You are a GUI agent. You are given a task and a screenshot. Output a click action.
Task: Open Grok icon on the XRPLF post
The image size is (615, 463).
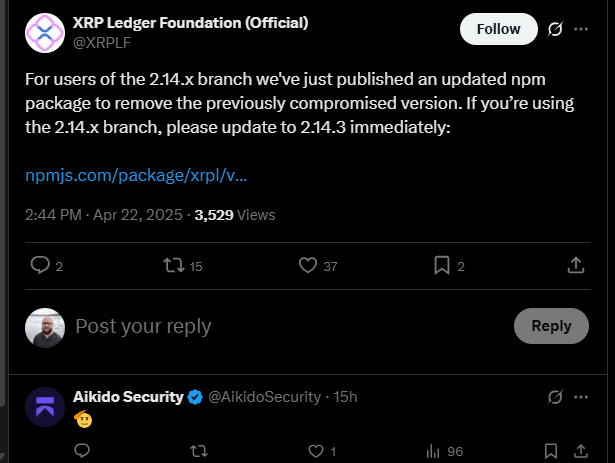click(x=555, y=29)
